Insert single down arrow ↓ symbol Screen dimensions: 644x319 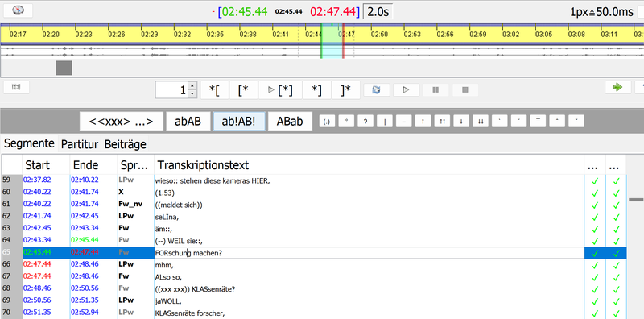pyautogui.click(x=461, y=122)
